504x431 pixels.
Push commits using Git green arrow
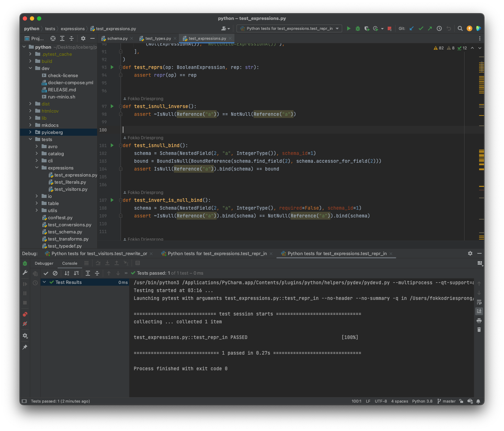[x=430, y=28]
